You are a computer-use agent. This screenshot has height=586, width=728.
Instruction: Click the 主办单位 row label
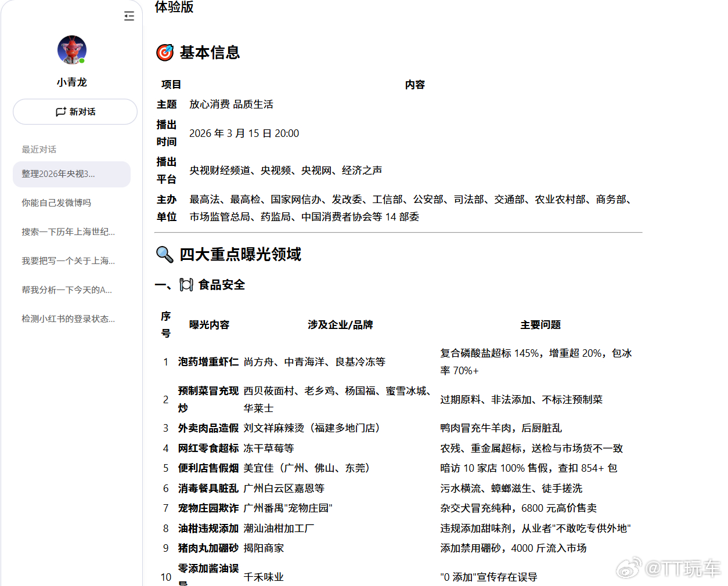(x=167, y=208)
